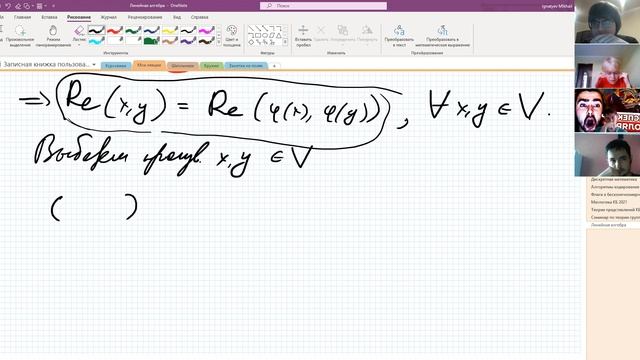Choose the cyan pen
The image size is (640, 360).
tap(97, 40)
